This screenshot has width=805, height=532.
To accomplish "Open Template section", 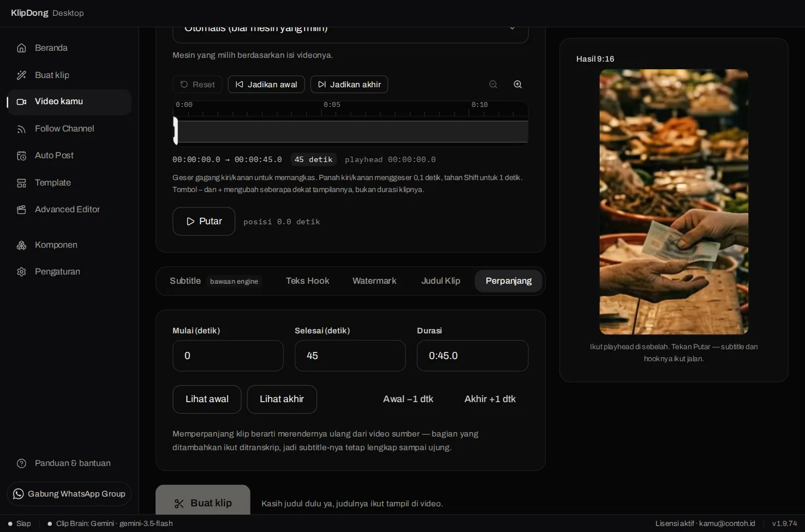I will pyautogui.click(x=69, y=183).
